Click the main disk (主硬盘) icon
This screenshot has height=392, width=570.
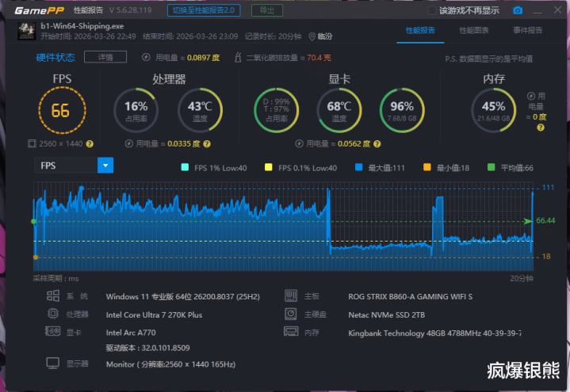(291, 314)
